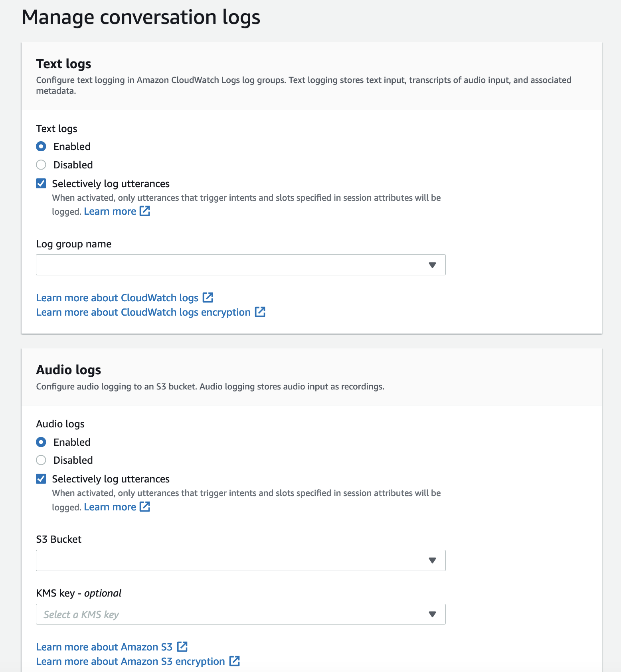Expand the S3 Bucket dropdown
The width and height of the screenshot is (621, 672).
[x=241, y=561]
